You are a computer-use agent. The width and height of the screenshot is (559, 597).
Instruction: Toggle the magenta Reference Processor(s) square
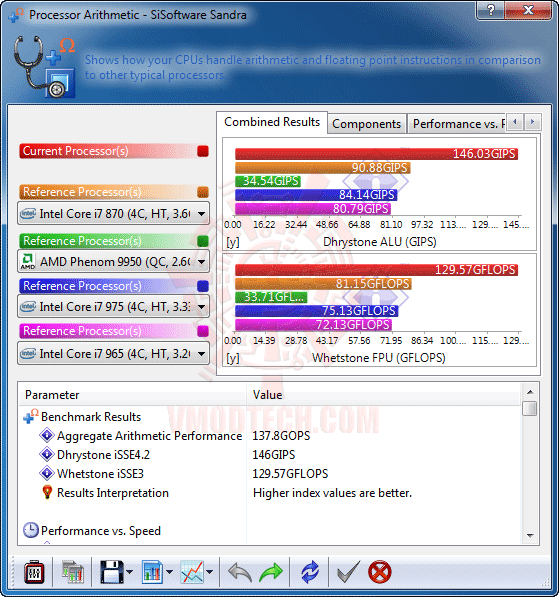[203, 331]
